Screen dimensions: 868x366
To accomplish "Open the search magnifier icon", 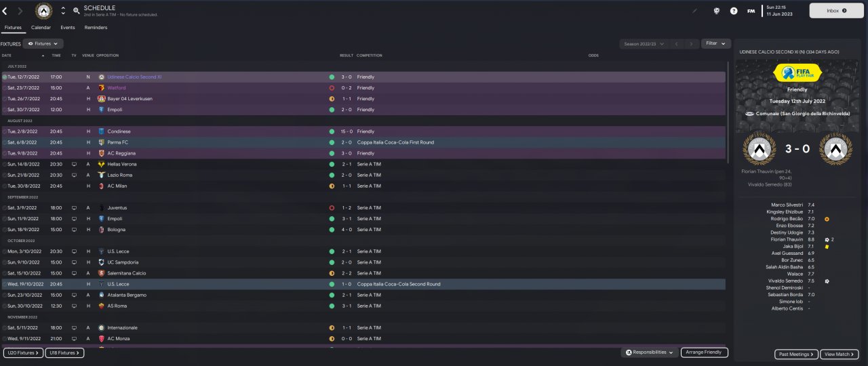I will coord(76,11).
